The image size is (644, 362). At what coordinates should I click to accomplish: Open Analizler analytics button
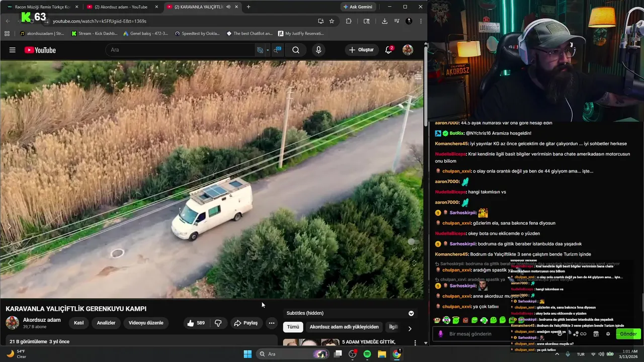106,323
